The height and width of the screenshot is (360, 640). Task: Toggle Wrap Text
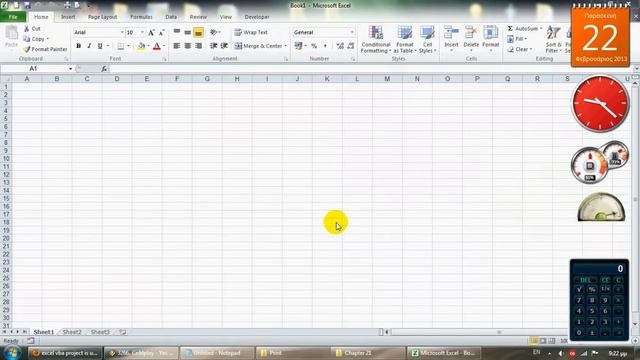coord(251,32)
